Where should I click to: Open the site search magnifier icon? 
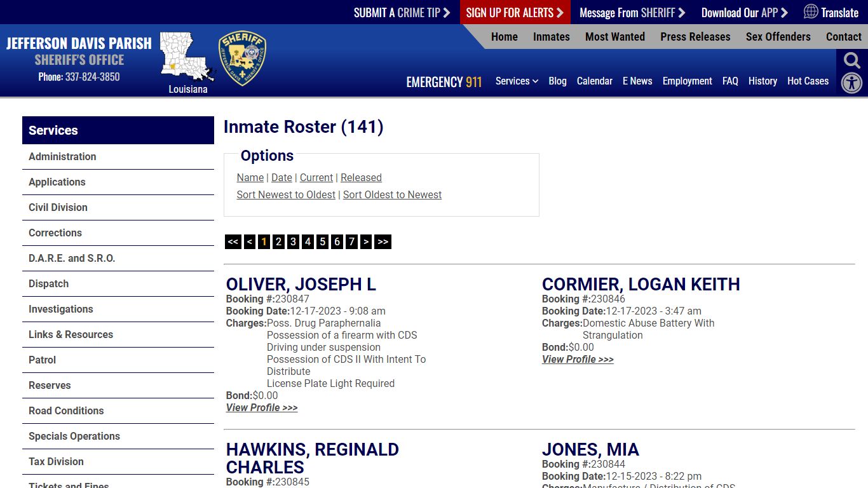(x=852, y=60)
